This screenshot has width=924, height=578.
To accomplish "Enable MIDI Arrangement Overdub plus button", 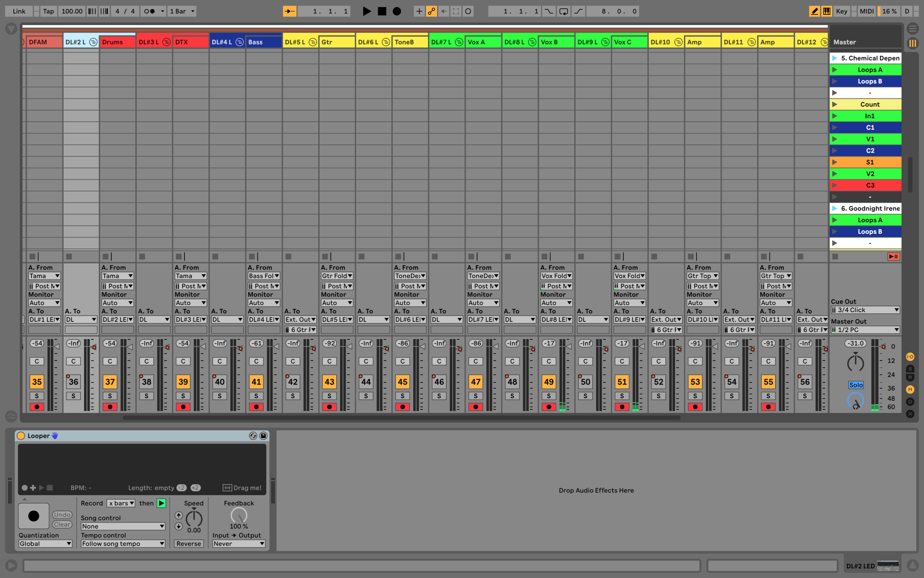I will [419, 11].
